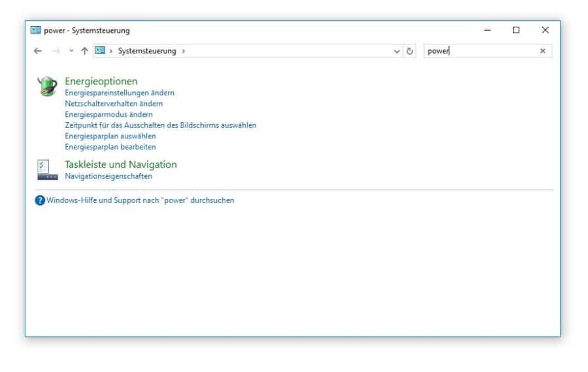Refresh the Control Panel view

click(x=410, y=51)
